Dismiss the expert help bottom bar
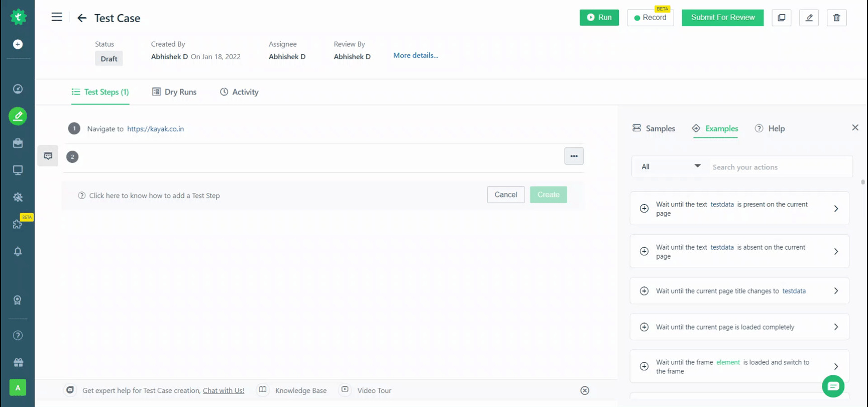868x407 pixels. pos(585,390)
